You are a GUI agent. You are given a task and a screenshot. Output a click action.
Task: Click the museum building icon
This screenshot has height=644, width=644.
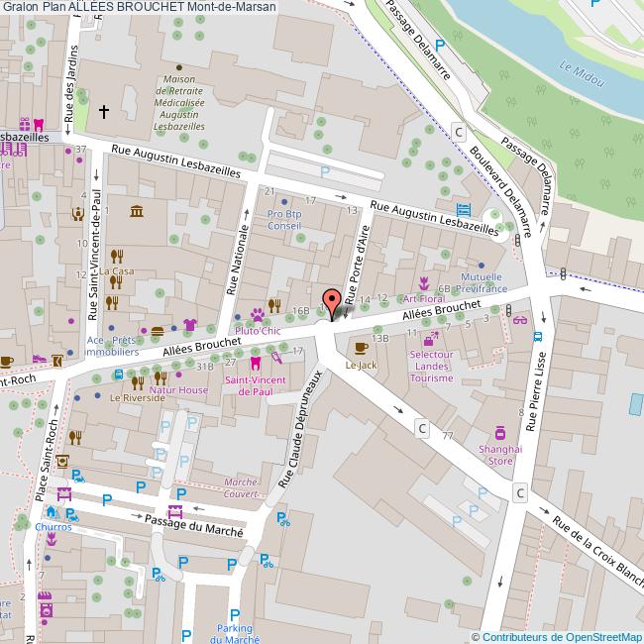pos(136,210)
